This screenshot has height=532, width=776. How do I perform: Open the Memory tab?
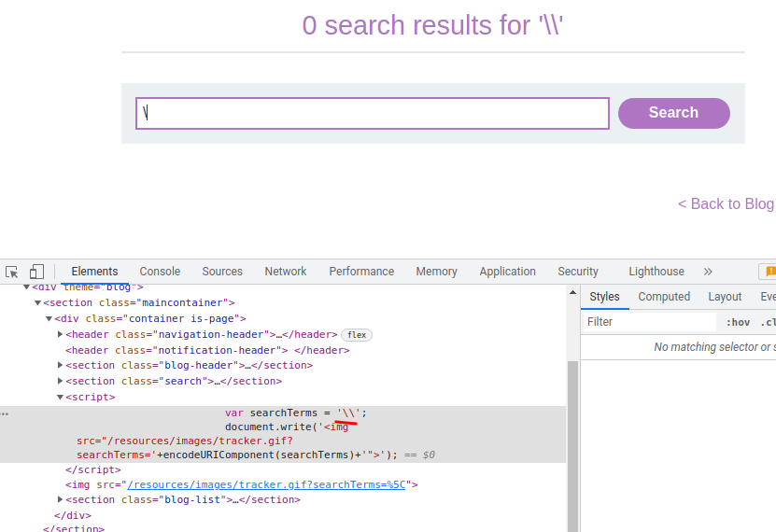(436, 272)
